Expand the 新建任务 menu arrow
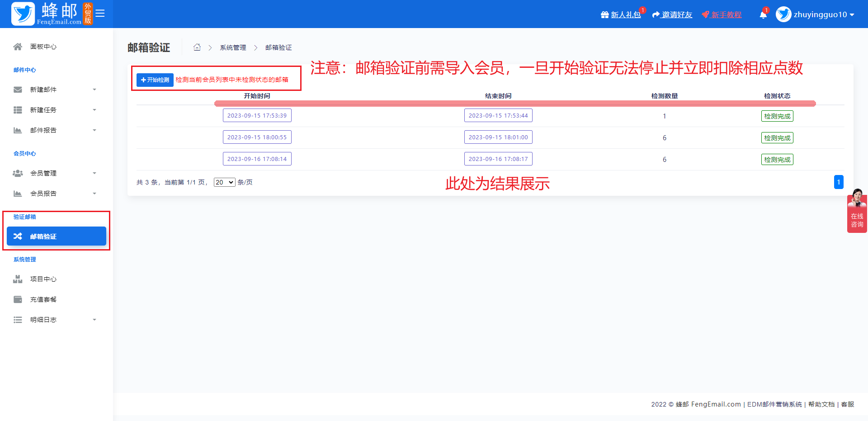 pyautogui.click(x=94, y=110)
